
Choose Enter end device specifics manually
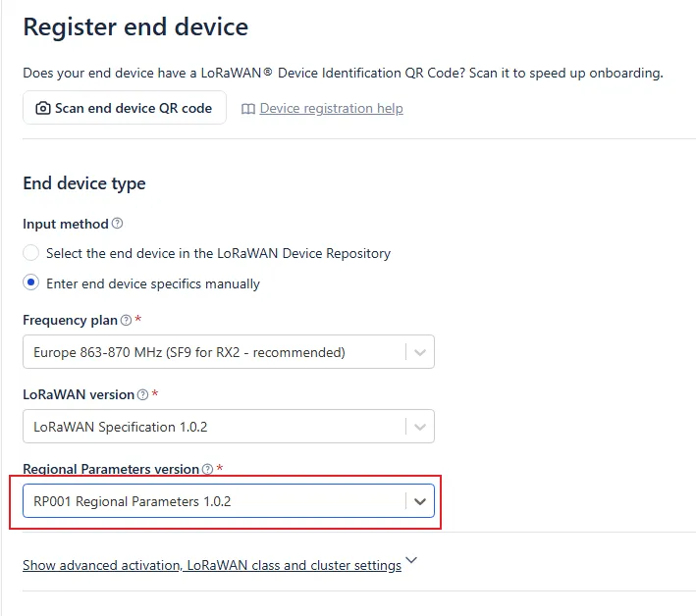(x=31, y=282)
